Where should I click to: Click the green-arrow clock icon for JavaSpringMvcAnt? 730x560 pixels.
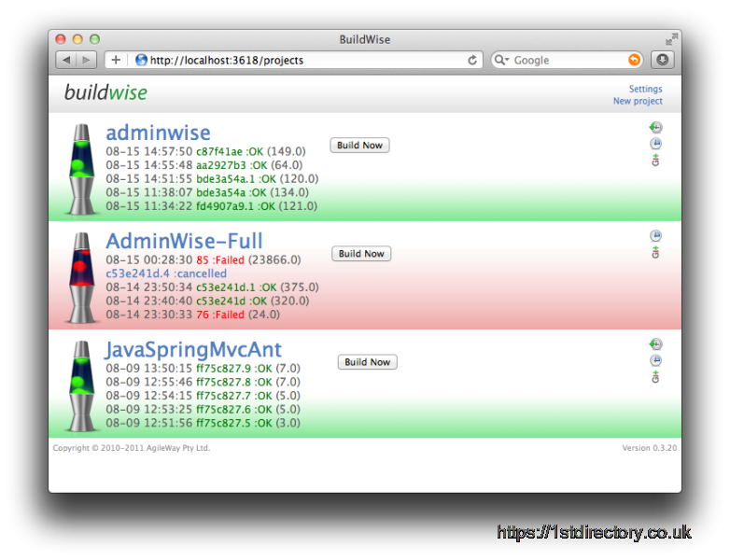[655, 344]
